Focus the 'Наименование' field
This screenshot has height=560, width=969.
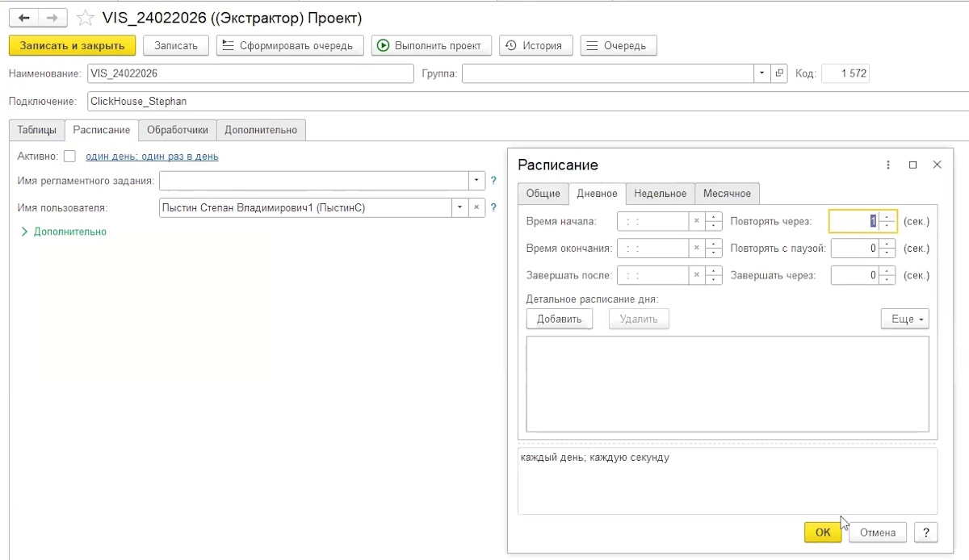[250, 73]
